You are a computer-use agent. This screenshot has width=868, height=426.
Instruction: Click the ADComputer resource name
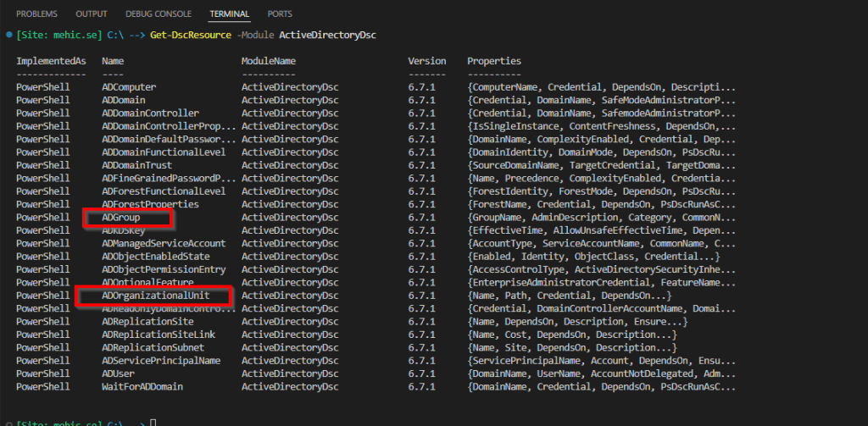click(129, 87)
